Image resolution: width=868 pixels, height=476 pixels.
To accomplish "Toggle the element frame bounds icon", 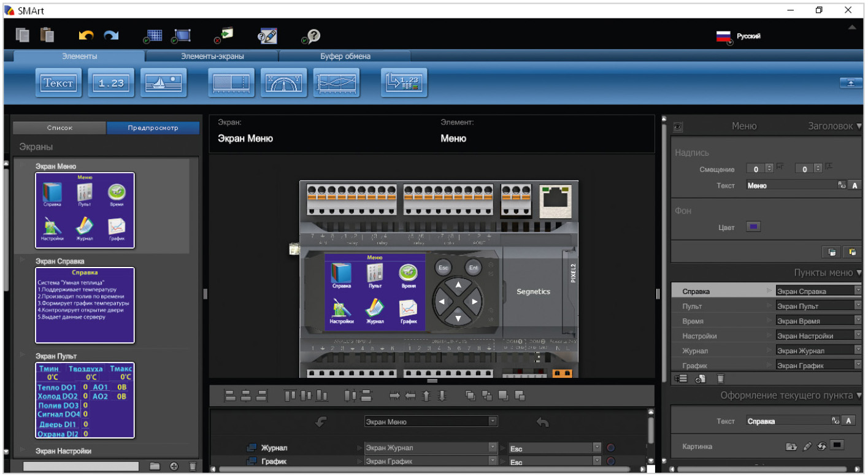I will (182, 36).
